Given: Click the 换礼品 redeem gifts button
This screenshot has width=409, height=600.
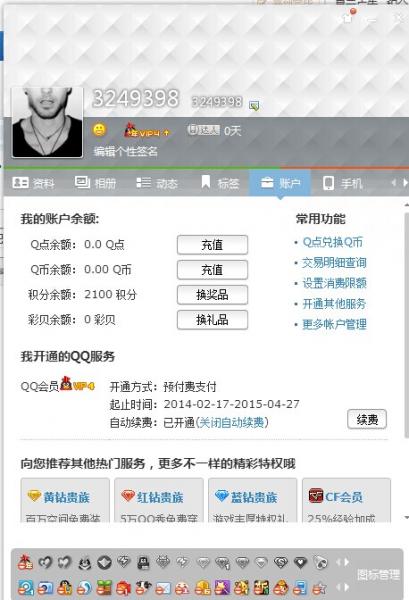Looking at the screenshot, I should pyautogui.click(x=212, y=320).
